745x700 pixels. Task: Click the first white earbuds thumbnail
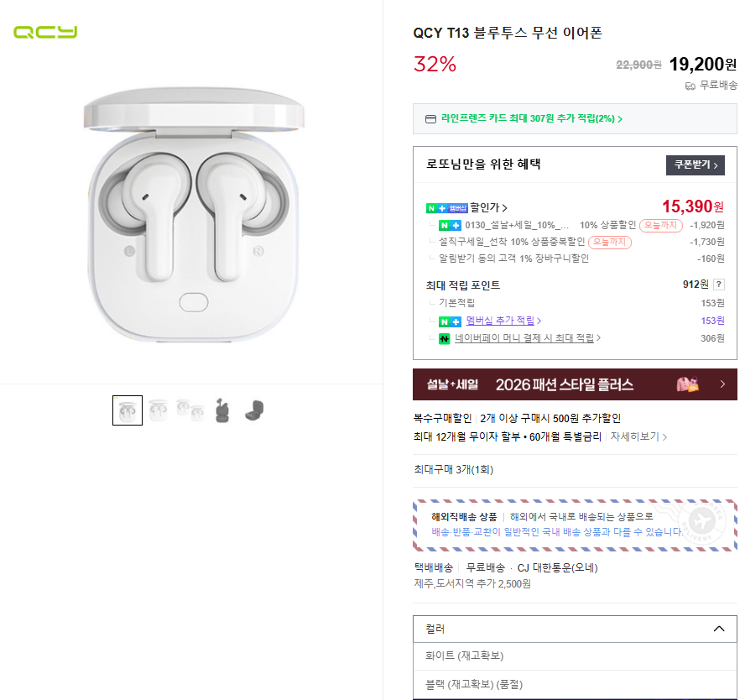(x=128, y=410)
